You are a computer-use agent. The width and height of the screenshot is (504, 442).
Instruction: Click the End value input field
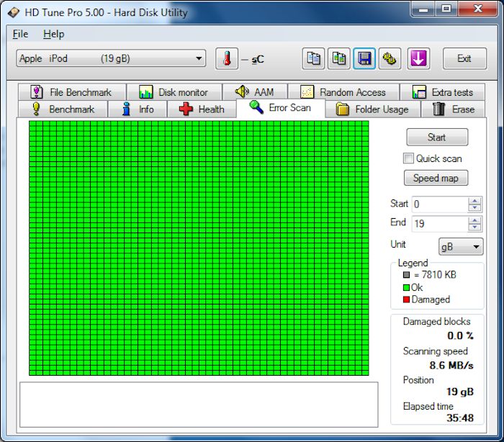[440, 223]
